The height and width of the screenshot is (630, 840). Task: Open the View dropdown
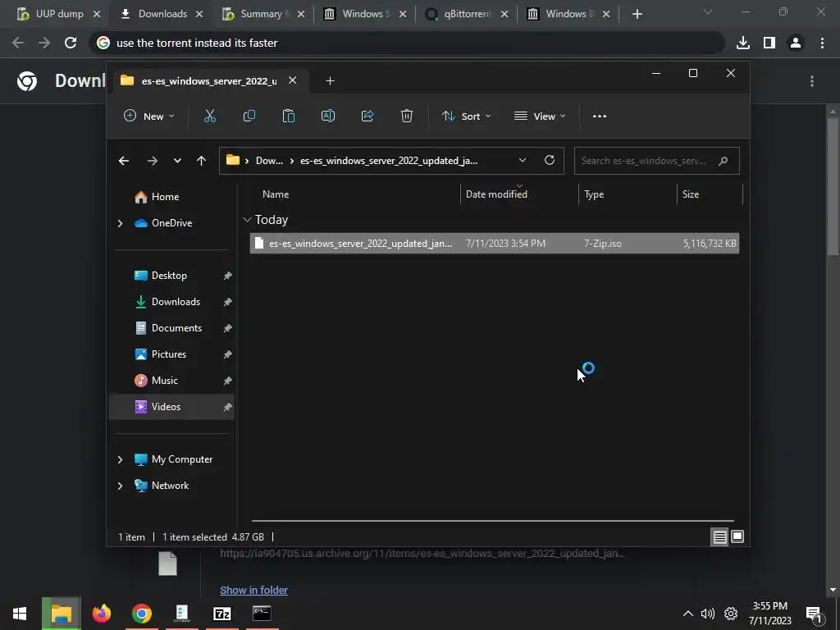540,116
